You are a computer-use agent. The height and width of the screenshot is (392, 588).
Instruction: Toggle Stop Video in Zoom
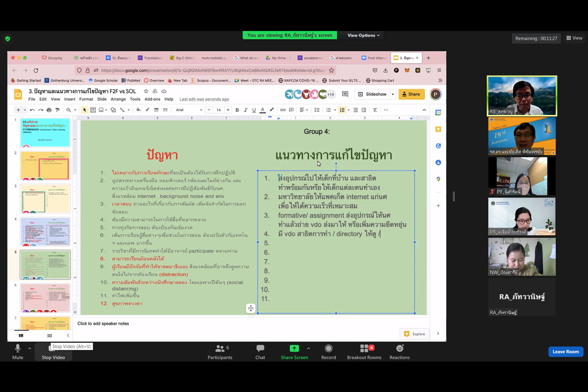coord(53,351)
